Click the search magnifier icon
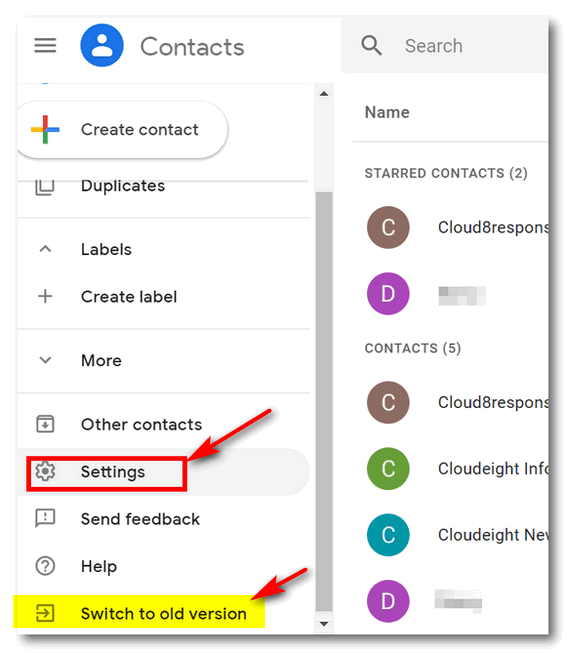 pyautogui.click(x=371, y=45)
